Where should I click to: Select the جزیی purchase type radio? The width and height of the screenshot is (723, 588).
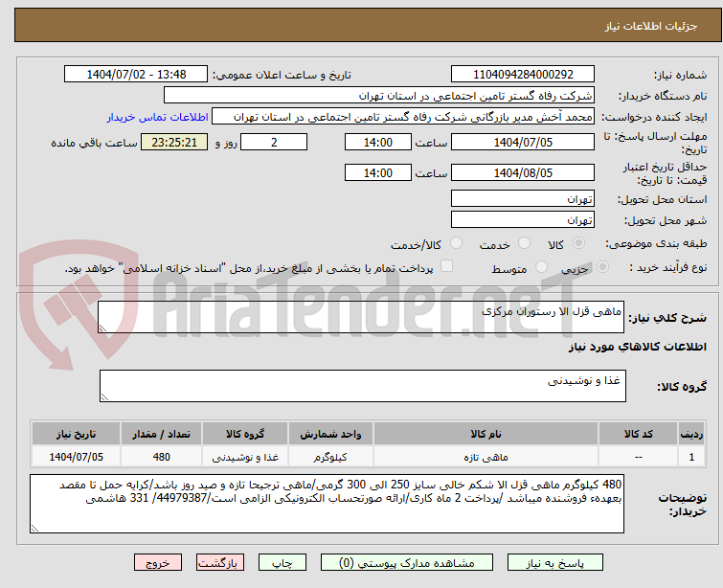[x=602, y=267]
